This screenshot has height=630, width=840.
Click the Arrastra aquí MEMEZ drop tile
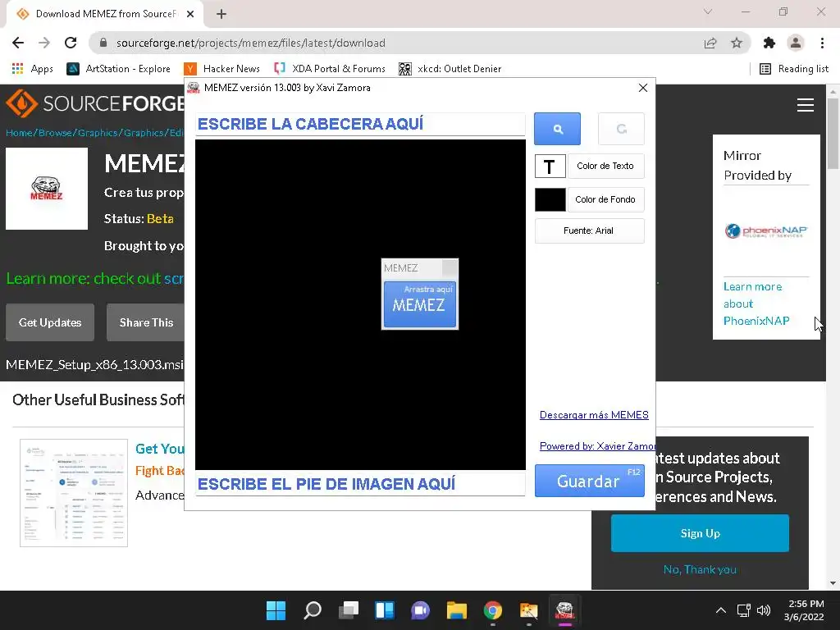420,304
